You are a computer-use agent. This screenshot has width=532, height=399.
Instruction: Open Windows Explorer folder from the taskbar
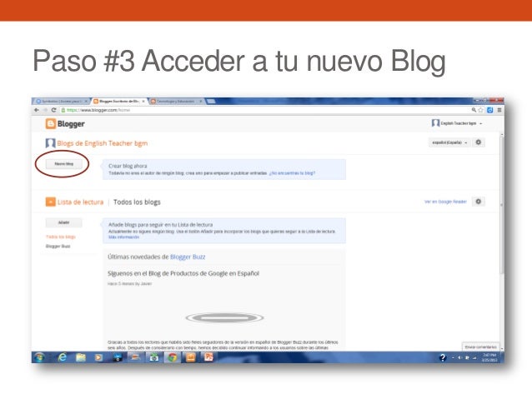tap(80, 357)
